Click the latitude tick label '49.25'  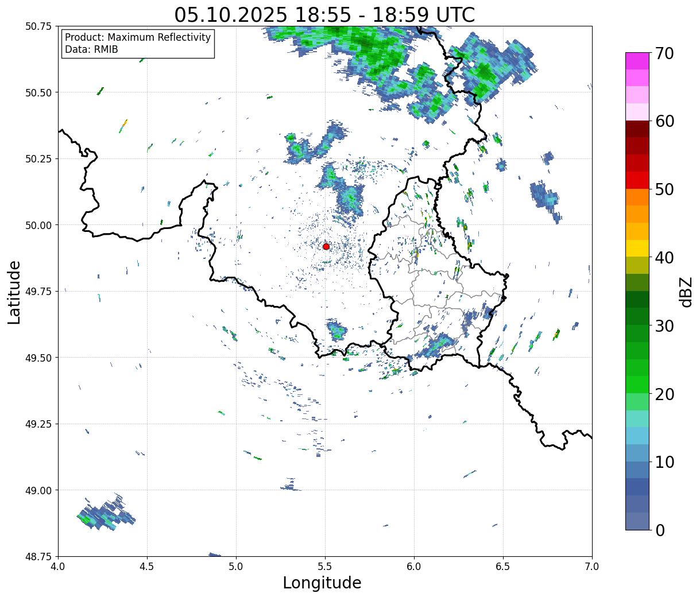tap(39, 424)
